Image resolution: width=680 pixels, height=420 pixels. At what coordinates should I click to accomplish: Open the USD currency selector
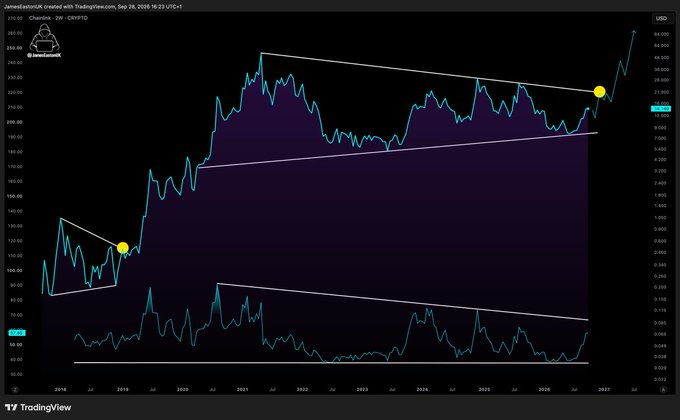[x=661, y=18]
